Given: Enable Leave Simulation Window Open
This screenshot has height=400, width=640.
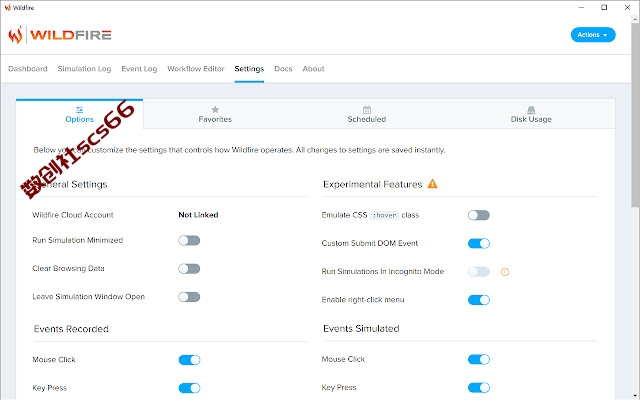Looking at the screenshot, I should pos(189,297).
